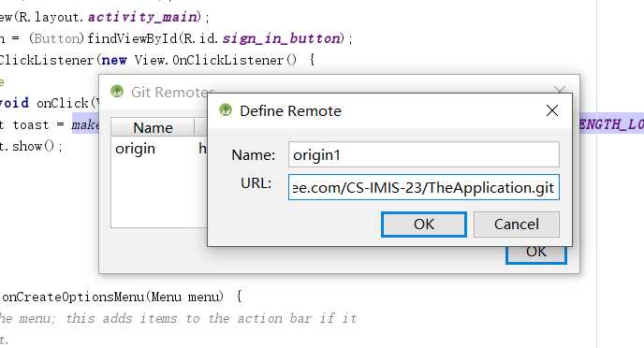Click the Android Studio icon in Define Remote title
The image size is (644, 348).
pyautogui.click(x=226, y=110)
